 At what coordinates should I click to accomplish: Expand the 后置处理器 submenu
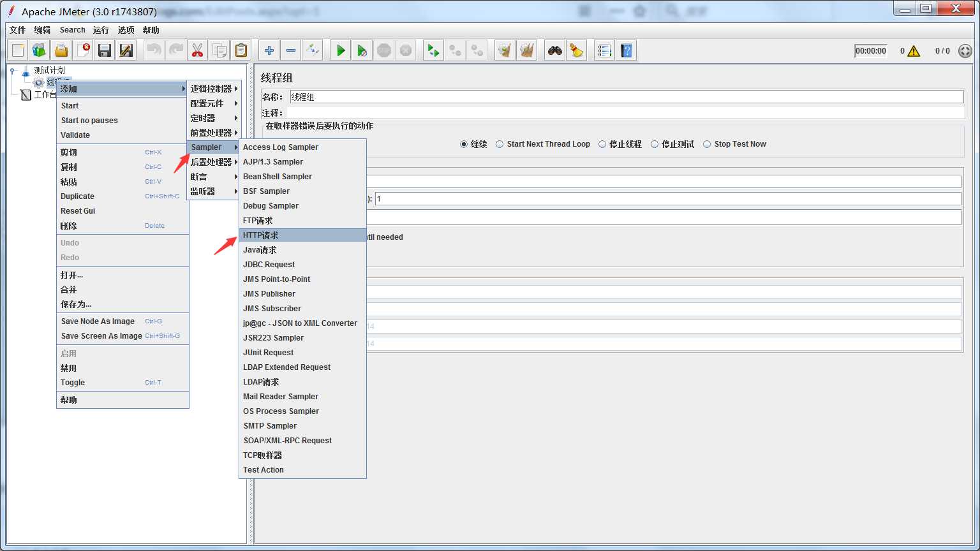coord(214,162)
